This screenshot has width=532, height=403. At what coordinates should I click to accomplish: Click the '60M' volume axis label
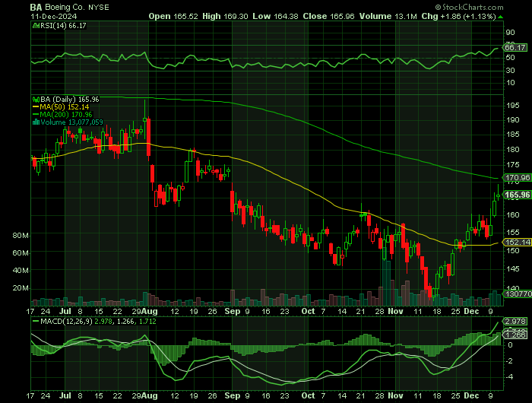[x=21, y=253]
